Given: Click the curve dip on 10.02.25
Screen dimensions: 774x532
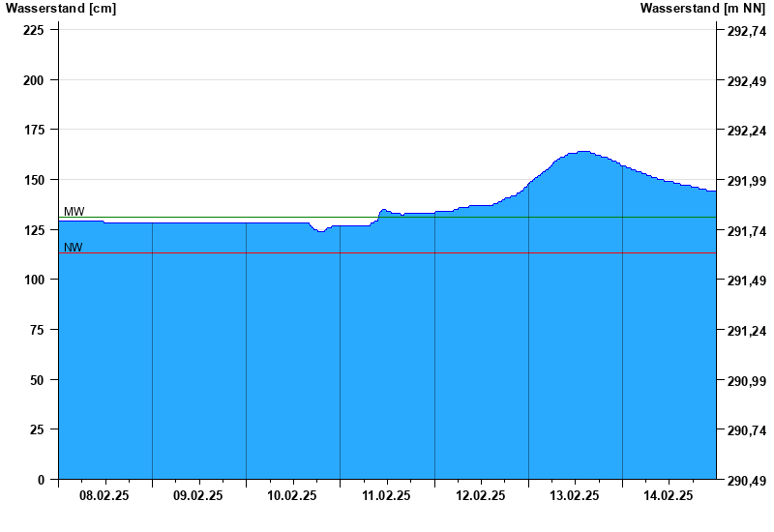Looking at the screenshot, I should (321, 231).
